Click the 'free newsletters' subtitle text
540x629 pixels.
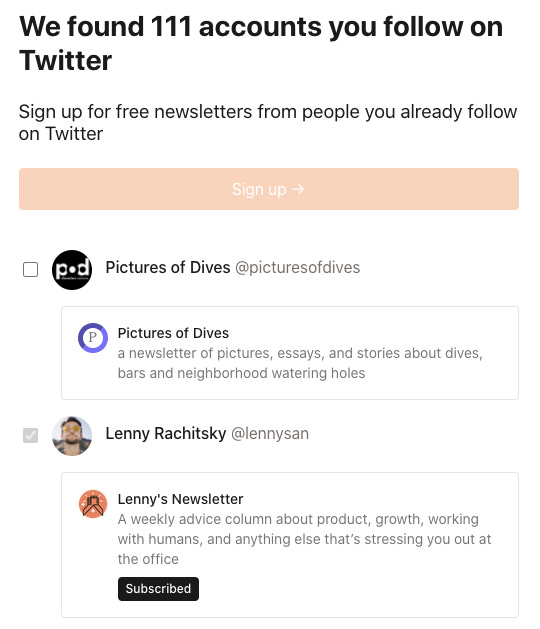pos(268,122)
